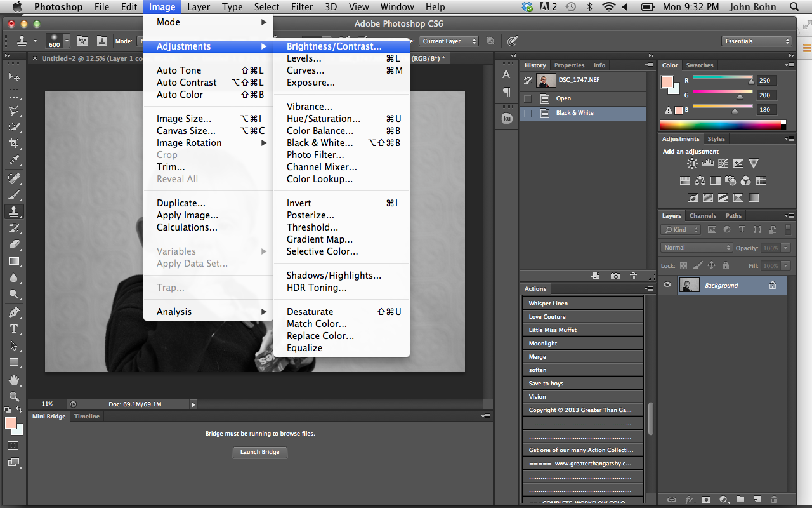Open the layer Fill dropdown arrow
The height and width of the screenshot is (508, 812).
click(x=786, y=266)
